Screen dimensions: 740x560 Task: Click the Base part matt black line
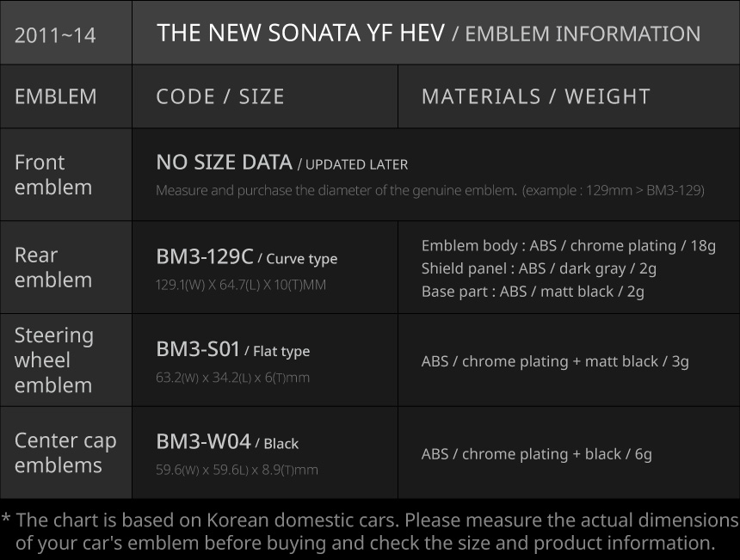coord(533,292)
